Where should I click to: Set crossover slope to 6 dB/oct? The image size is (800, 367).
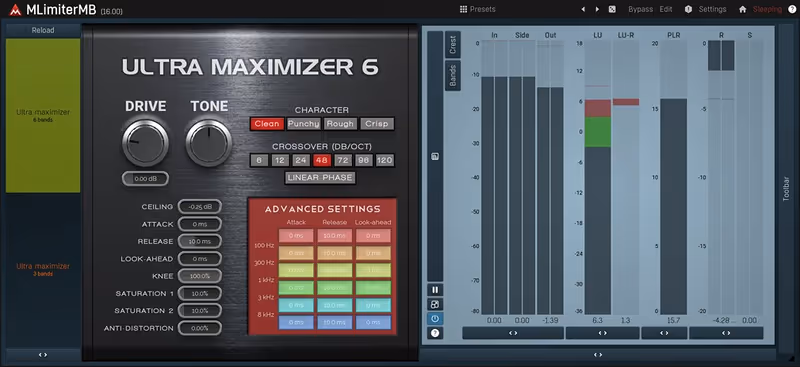coord(259,160)
